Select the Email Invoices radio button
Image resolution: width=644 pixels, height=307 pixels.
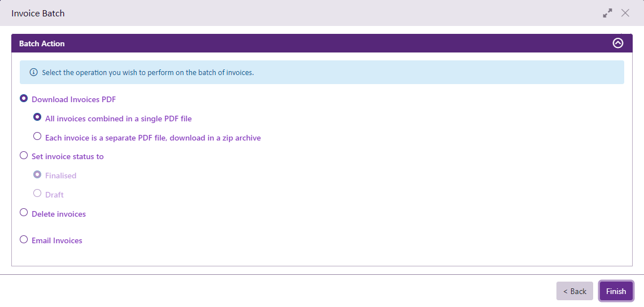(x=24, y=239)
